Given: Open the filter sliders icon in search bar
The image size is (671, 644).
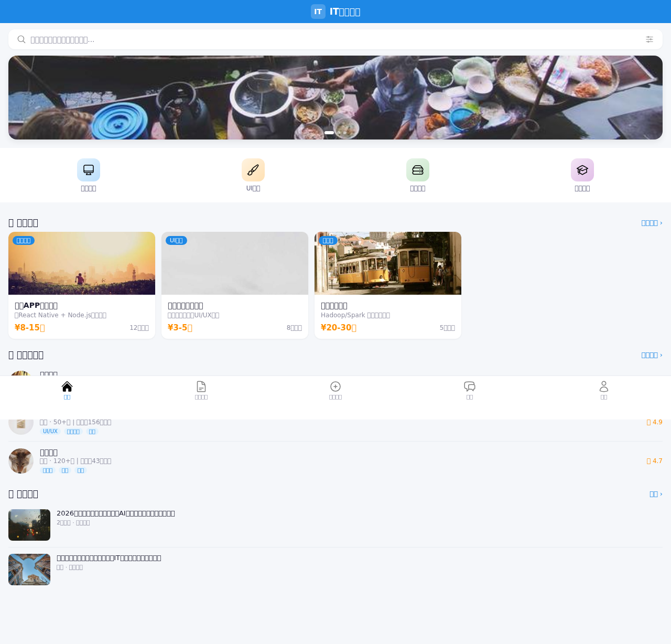Looking at the screenshot, I should 650,39.
